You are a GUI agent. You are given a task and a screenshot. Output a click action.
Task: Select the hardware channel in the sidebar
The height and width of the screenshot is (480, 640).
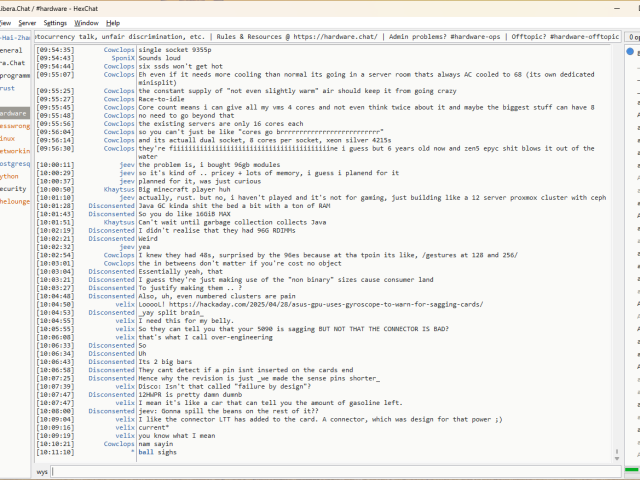[14, 113]
